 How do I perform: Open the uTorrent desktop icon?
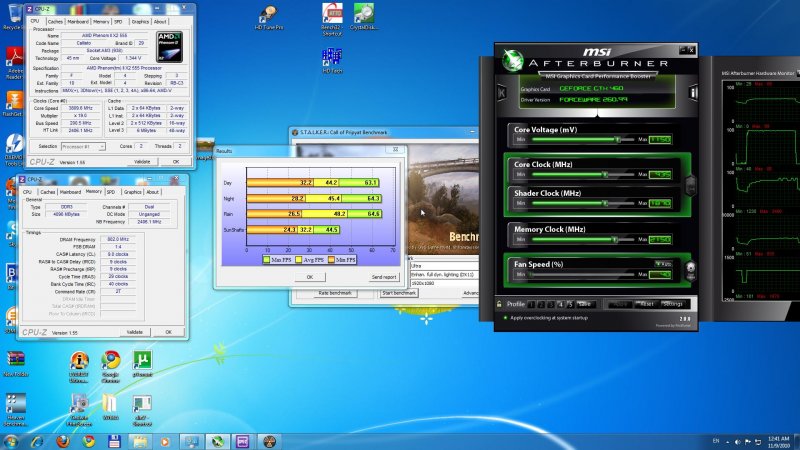pos(142,364)
